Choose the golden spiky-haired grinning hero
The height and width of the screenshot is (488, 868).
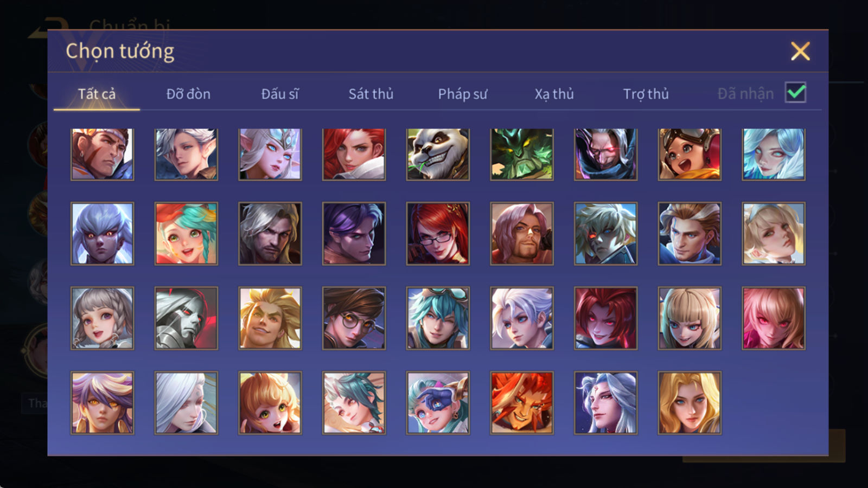tap(270, 318)
